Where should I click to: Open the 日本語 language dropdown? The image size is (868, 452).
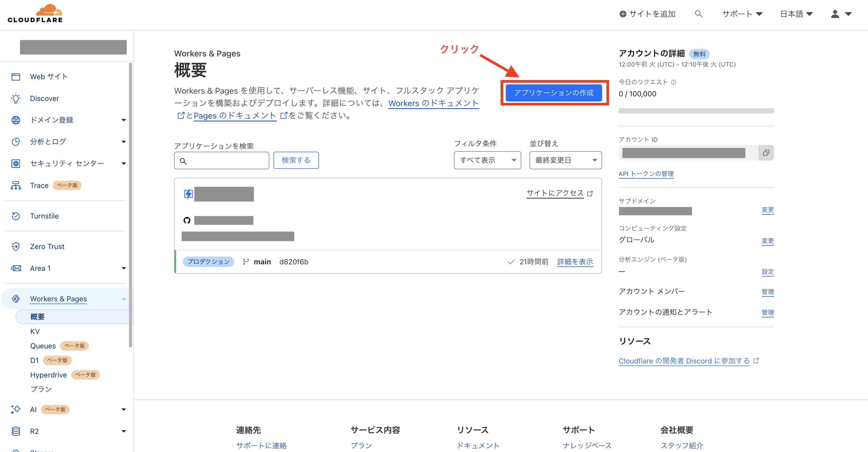click(796, 14)
